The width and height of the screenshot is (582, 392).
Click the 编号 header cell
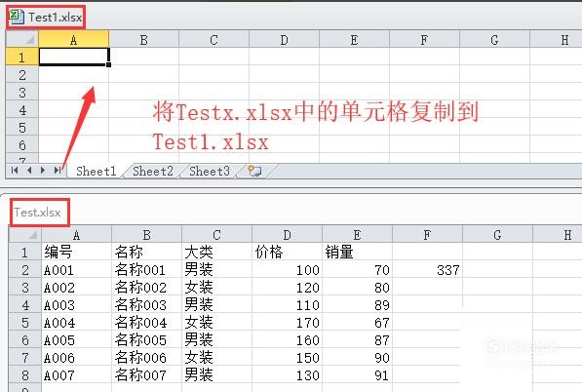76,252
